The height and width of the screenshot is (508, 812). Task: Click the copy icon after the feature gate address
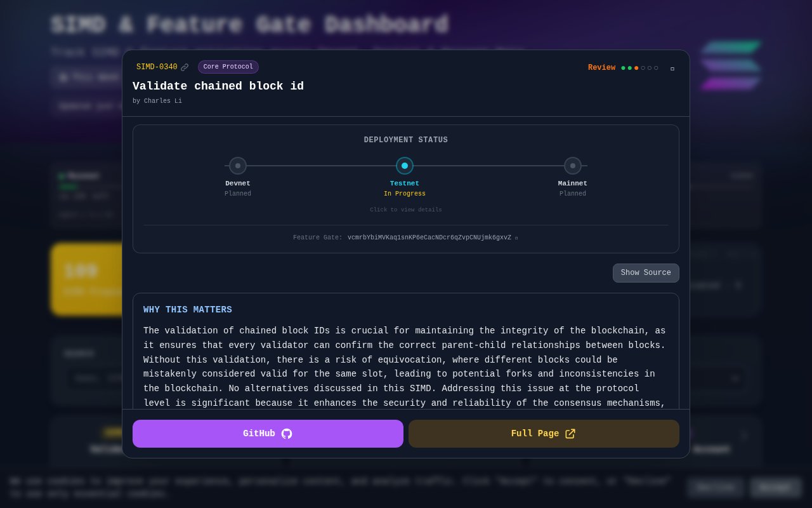coord(516,238)
